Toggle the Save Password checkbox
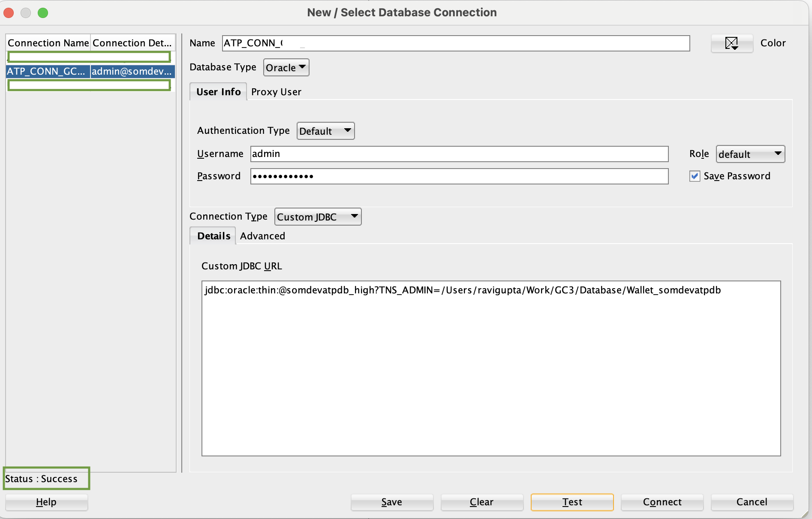Viewport: 812px width, 519px height. click(695, 176)
